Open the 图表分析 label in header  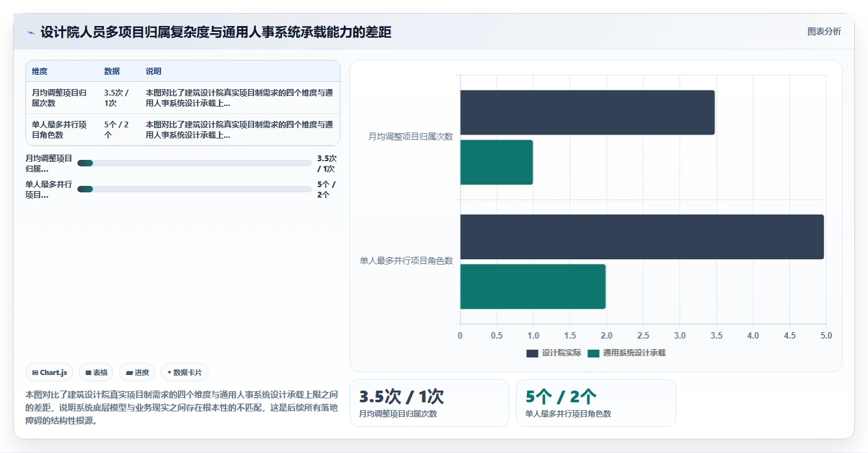click(824, 31)
